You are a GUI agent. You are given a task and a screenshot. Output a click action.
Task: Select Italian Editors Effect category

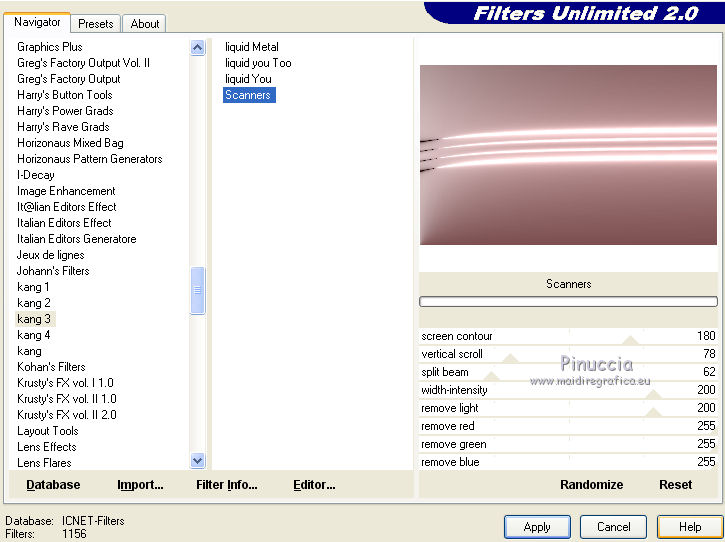click(64, 223)
